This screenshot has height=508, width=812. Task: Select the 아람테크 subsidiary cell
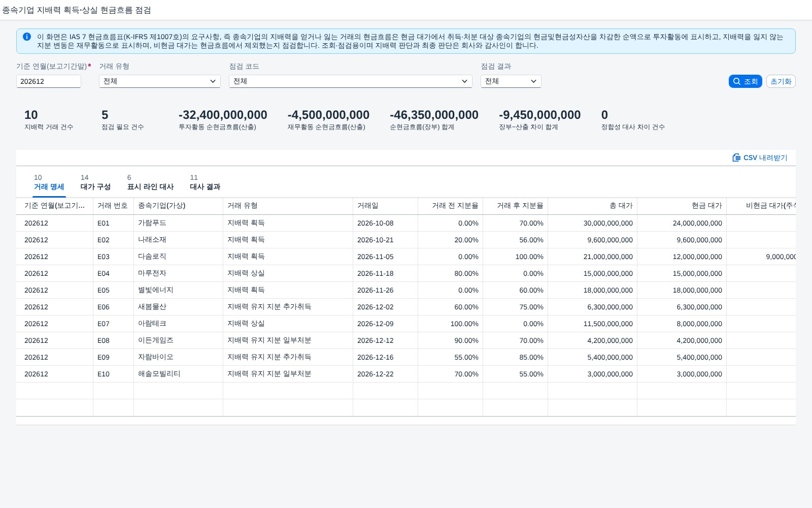coord(178,324)
